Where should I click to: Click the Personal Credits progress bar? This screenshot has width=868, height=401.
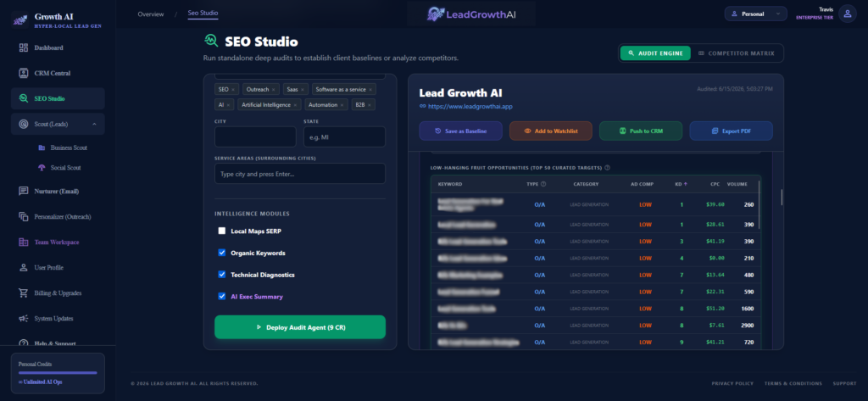click(x=58, y=373)
